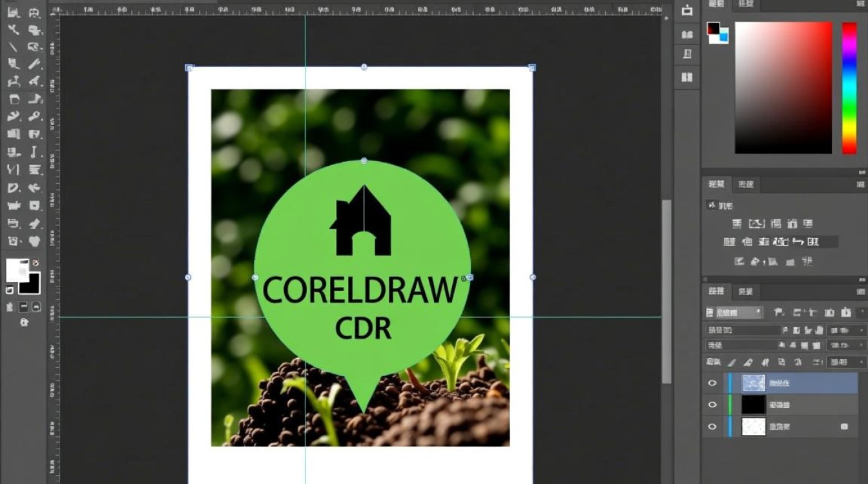Click the rainbow hue slider strip
This screenshot has width=868, height=484.
tap(849, 88)
